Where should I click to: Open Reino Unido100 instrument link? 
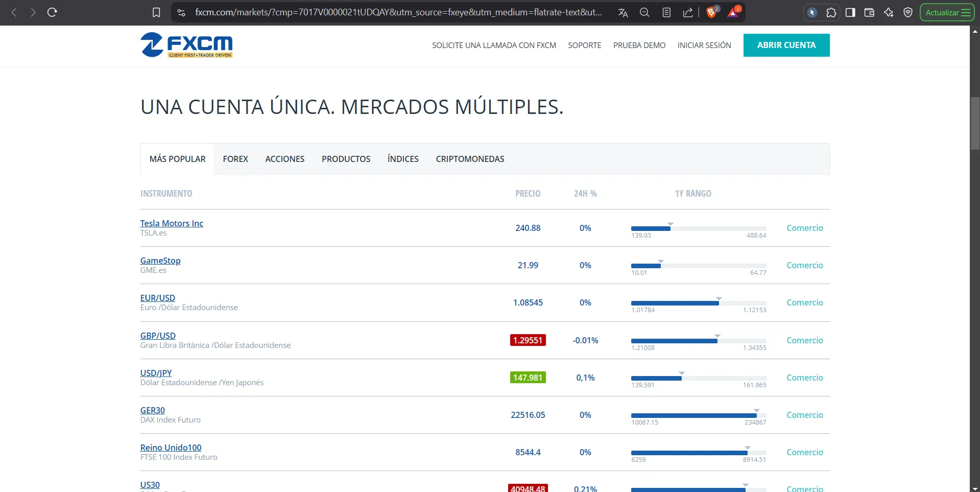(x=171, y=448)
